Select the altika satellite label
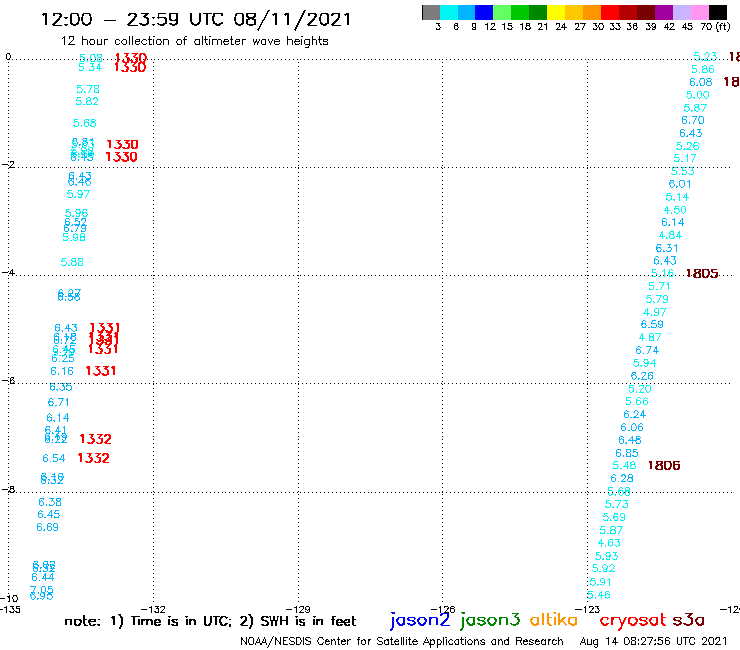Image resolution: width=740 pixels, height=650 pixels. pos(553,619)
